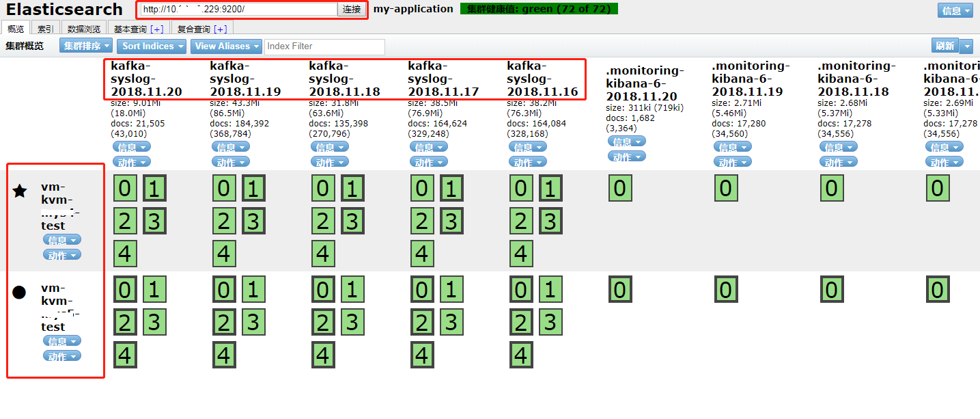Viewport: 980px width, 419px height.
Task: Switch to the 数据浏览 tab
Action: [x=84, y=29]
